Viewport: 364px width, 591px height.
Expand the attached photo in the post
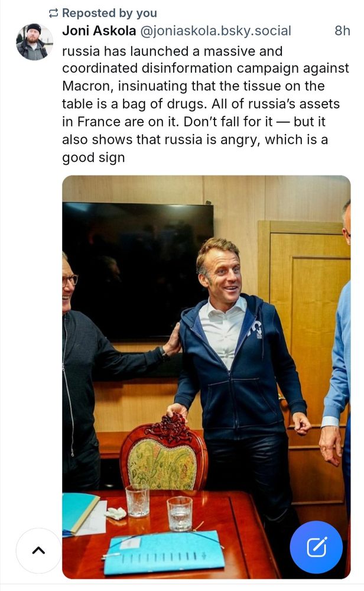coord(206,377)
